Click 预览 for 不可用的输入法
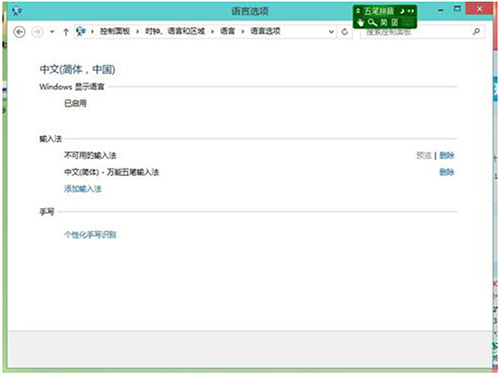This screenshot has height=376, width=500. pos(424,155)
